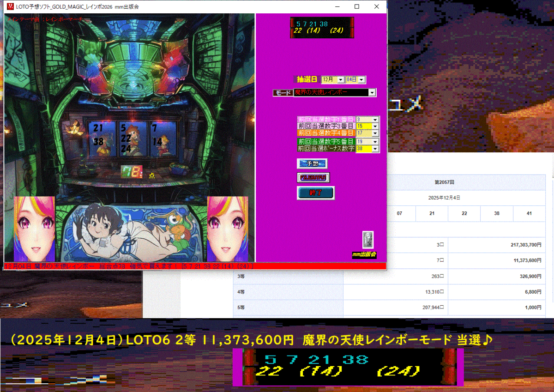Click winning number 07 in results table
Viewport: 554px width, 392px height.
(x=400, y=214)
